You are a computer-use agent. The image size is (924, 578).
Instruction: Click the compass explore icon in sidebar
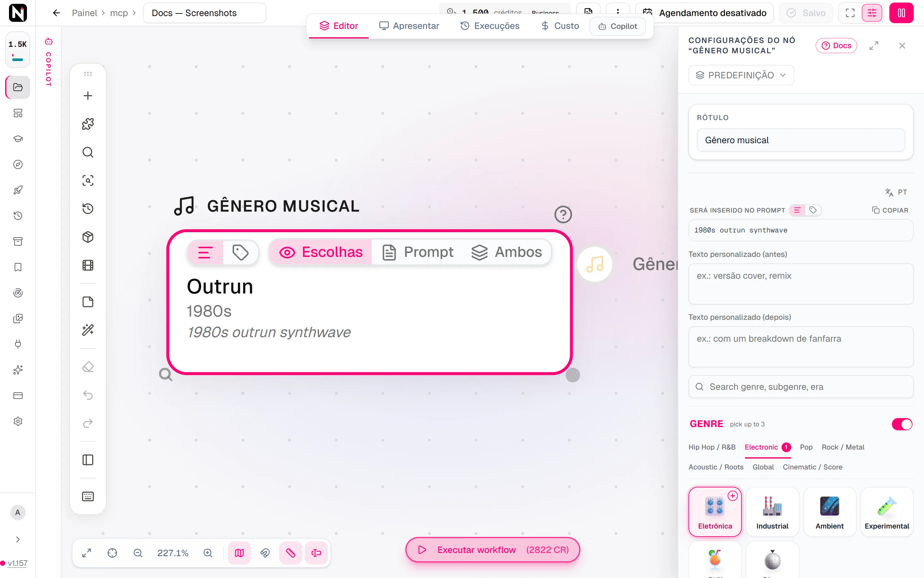tap(18, 164)
